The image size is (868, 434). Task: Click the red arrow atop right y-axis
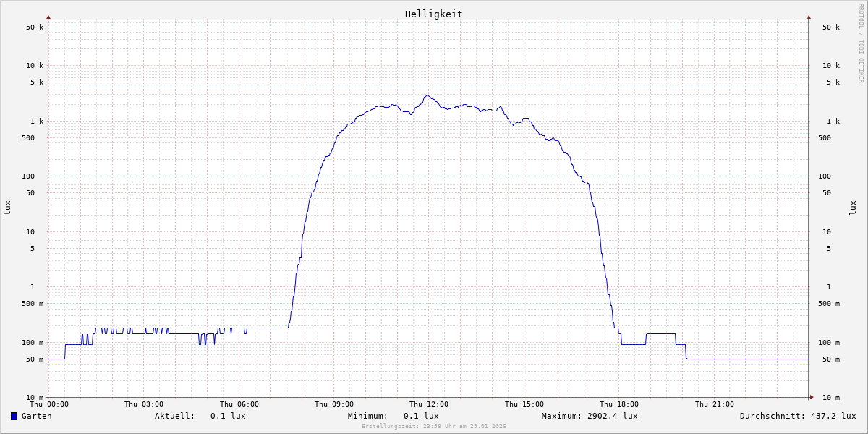coord(809,17)
